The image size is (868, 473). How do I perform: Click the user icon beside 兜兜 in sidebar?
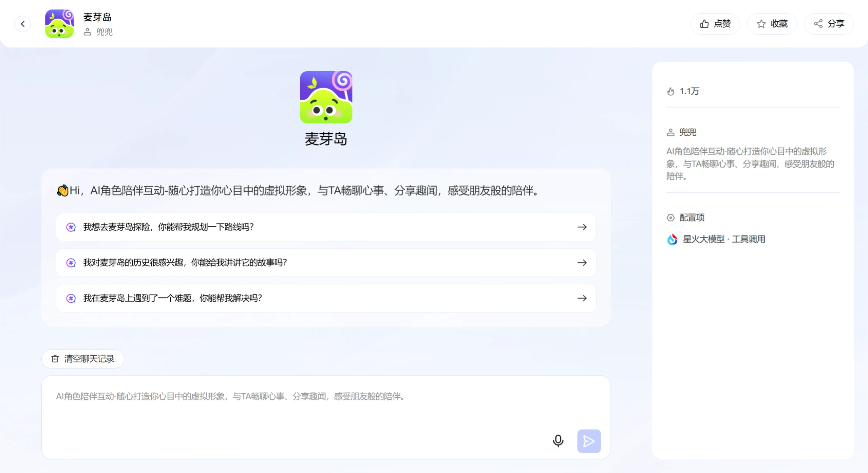671,132
